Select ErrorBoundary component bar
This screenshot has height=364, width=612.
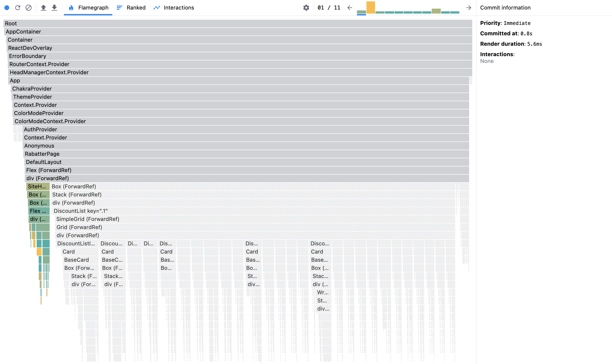pyautogui.click(x=240, y=56)
